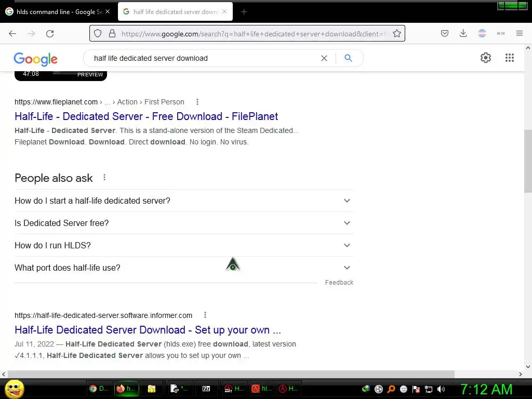Open Google quick settings gear
The height and width of the screenshot is (399, 532).
(x=486, y=58)
